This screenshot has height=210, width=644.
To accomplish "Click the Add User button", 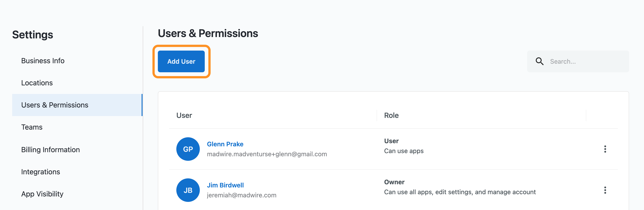I will pyautogui.click(x=181, y=61).
